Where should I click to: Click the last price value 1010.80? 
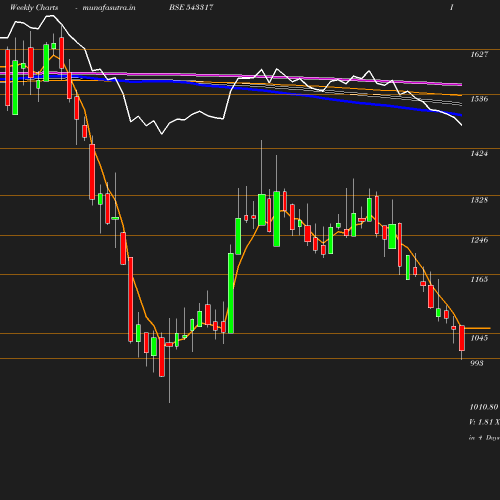coord(484,407)
